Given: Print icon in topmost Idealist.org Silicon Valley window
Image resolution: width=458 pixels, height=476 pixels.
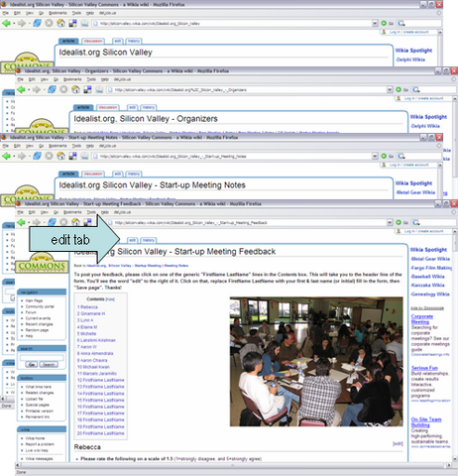Looking at the screenshot, I should pos(84,23).
